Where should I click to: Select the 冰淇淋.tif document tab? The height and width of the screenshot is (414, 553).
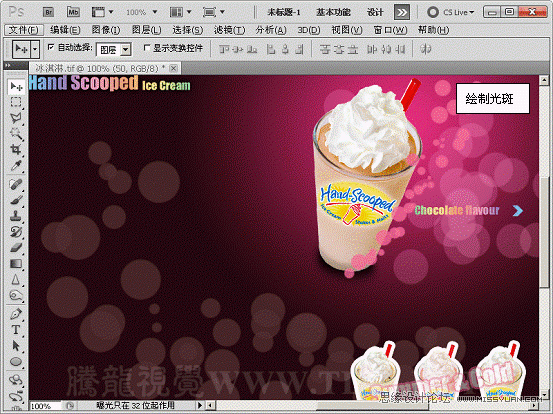point(105,68)
